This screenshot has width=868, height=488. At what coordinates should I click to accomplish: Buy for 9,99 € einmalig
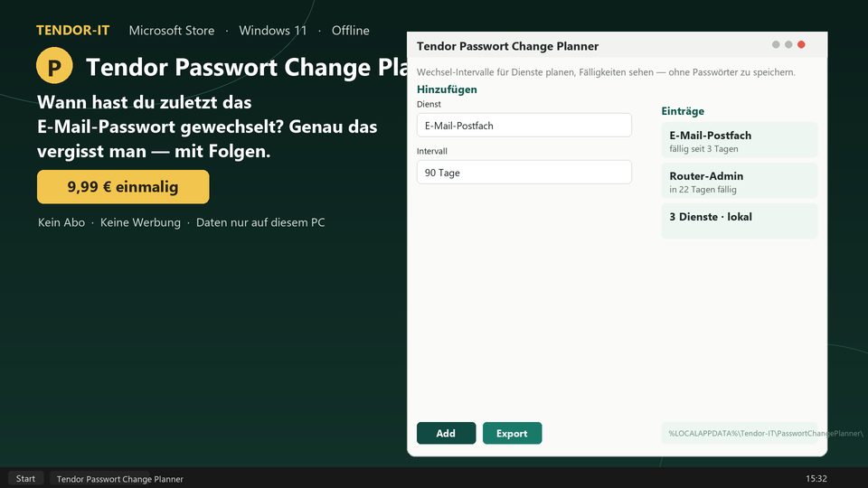123,187
